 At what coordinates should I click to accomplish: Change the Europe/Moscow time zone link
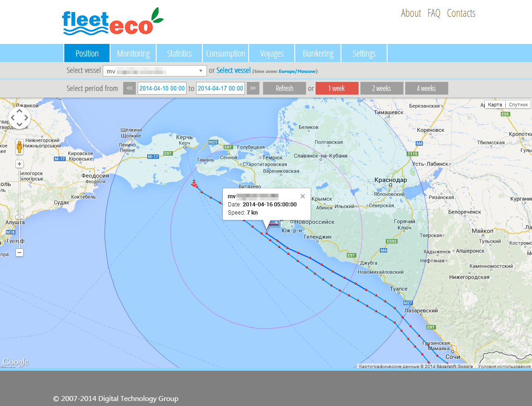(297, 71)
